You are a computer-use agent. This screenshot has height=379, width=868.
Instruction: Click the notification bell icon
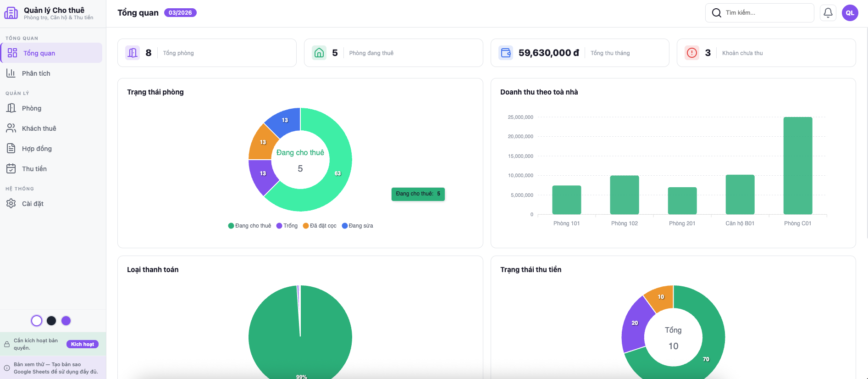click(x=828, y=13)
